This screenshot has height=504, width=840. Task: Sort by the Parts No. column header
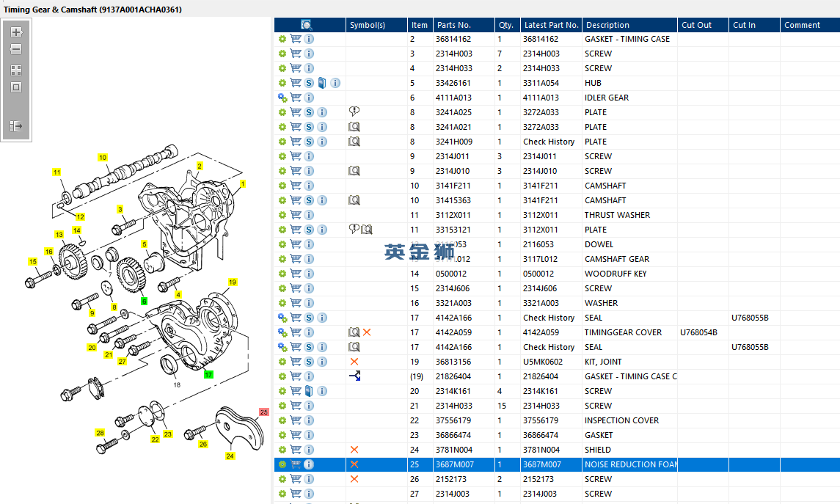tap(464, 25)
